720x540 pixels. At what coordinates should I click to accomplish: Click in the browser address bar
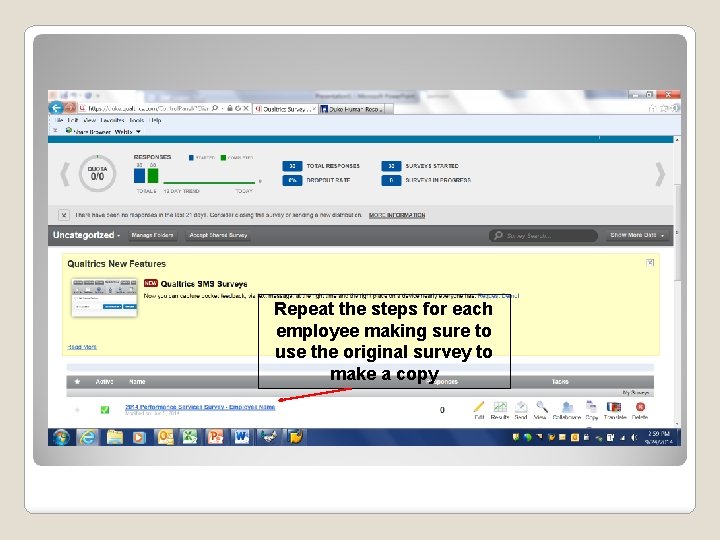149,108
